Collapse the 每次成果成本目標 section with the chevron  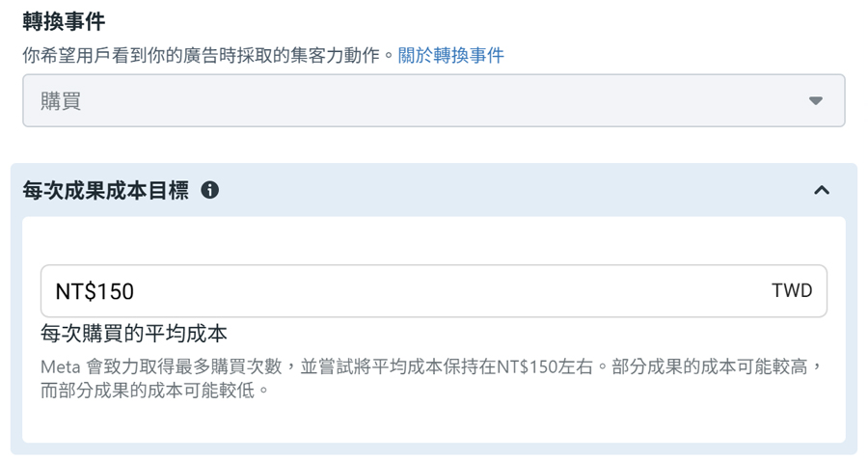tap(822, 190)
